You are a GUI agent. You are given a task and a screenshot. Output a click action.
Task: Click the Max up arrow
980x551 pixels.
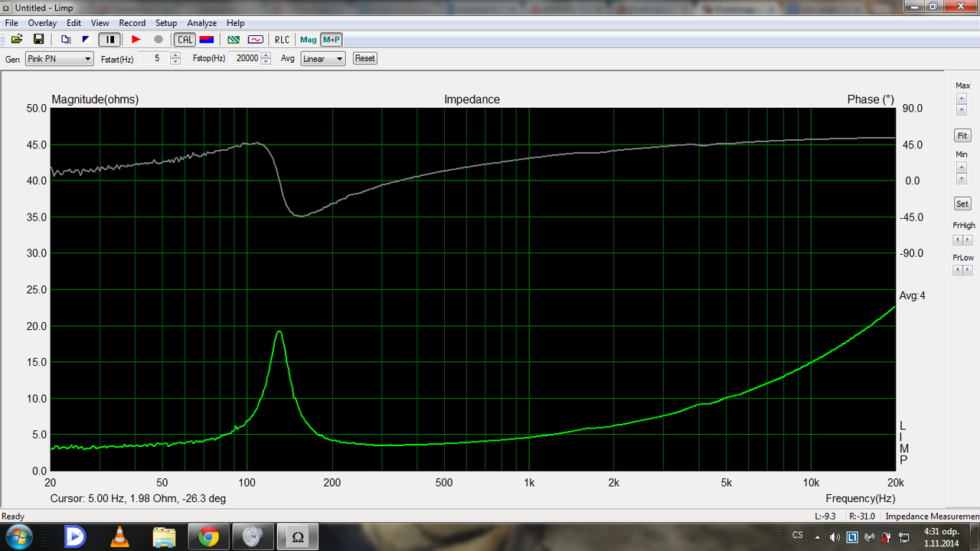coord(962,98)
